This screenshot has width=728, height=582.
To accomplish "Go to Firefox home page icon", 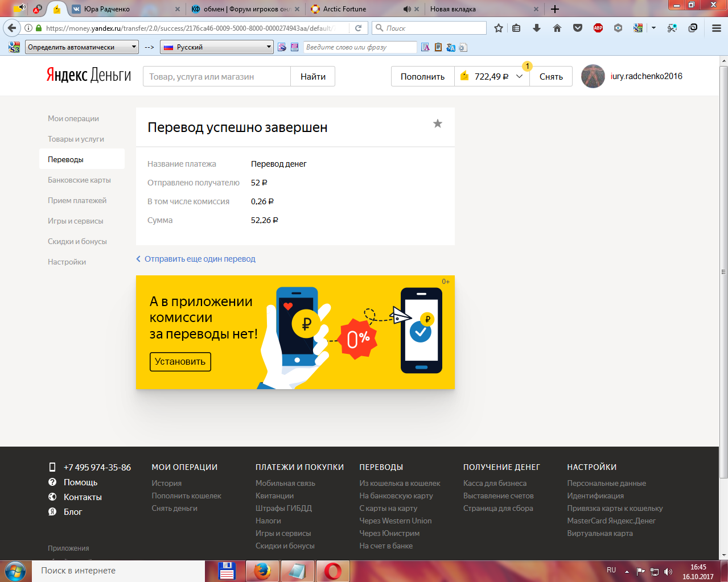I will point(557,28).
